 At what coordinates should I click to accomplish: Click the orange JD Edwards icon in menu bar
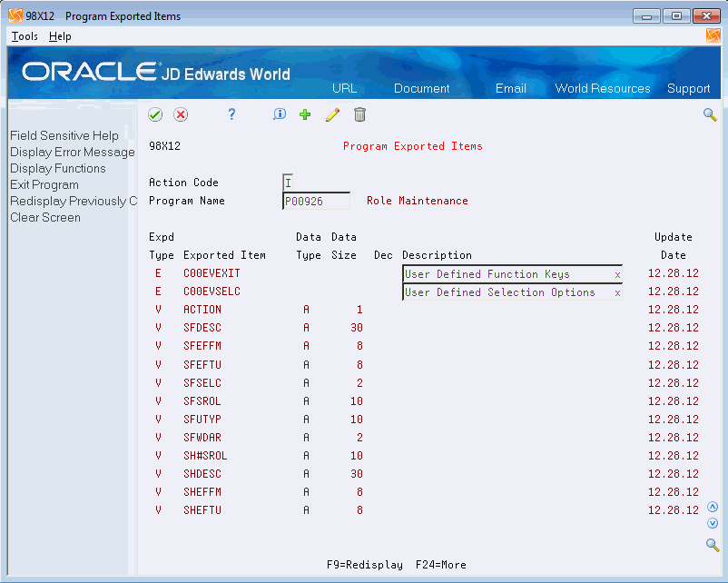click(713, 35)
